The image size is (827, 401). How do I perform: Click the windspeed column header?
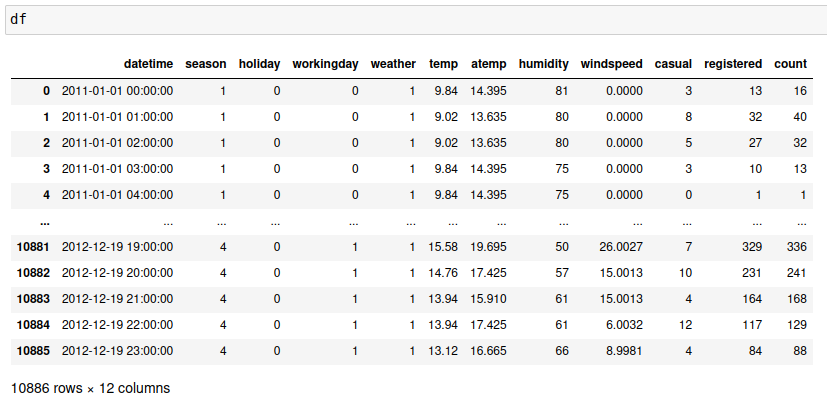(611, 64)
